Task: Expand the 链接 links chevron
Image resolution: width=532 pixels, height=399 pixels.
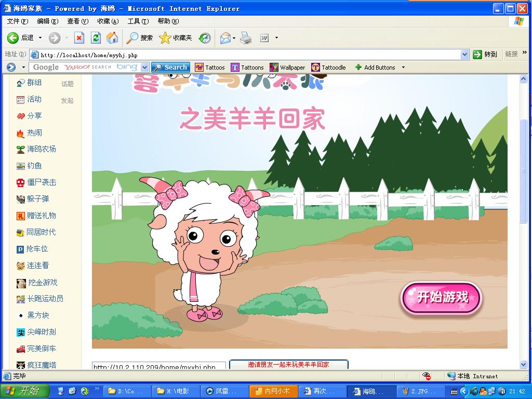Action: tap(525, 52)
